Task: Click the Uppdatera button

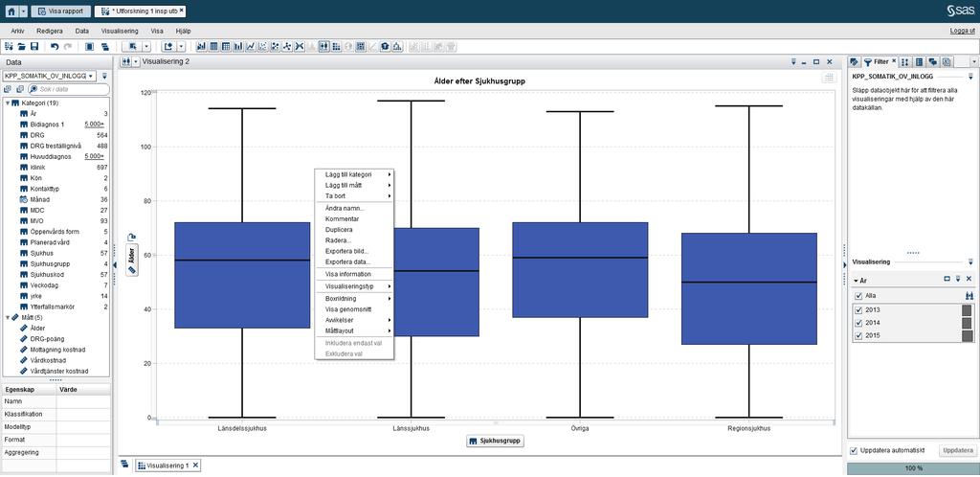Action: [956, 451]
